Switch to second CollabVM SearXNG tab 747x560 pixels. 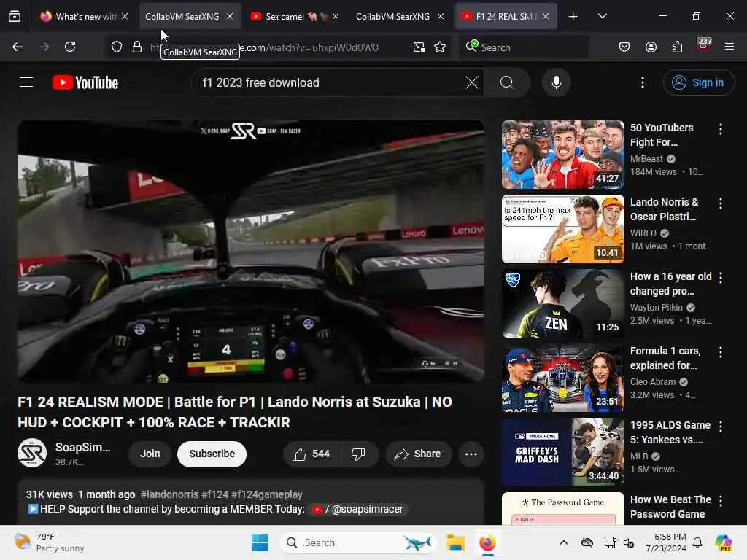pos(392,17)
